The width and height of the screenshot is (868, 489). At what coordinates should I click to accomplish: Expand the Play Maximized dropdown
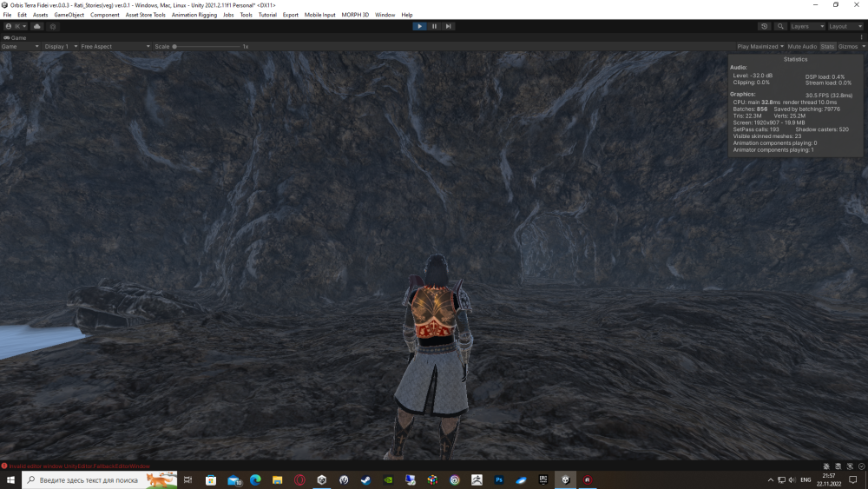[x=760, y=46]
